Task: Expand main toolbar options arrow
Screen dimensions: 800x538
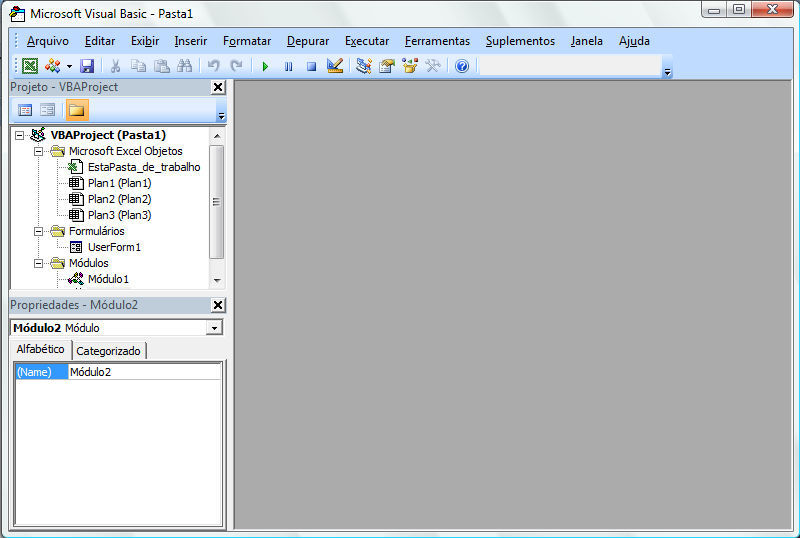Action: point(667,72)
